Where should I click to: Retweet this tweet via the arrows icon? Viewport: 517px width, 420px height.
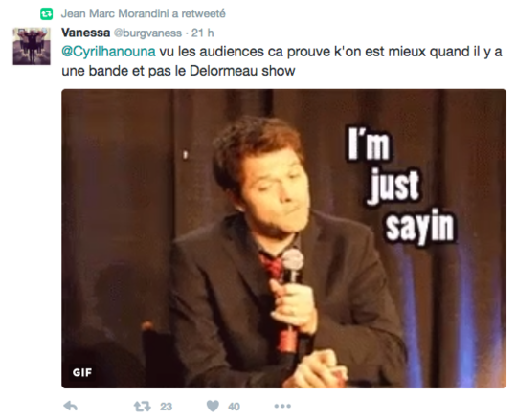pyautogui.click(x=142, y=407)
